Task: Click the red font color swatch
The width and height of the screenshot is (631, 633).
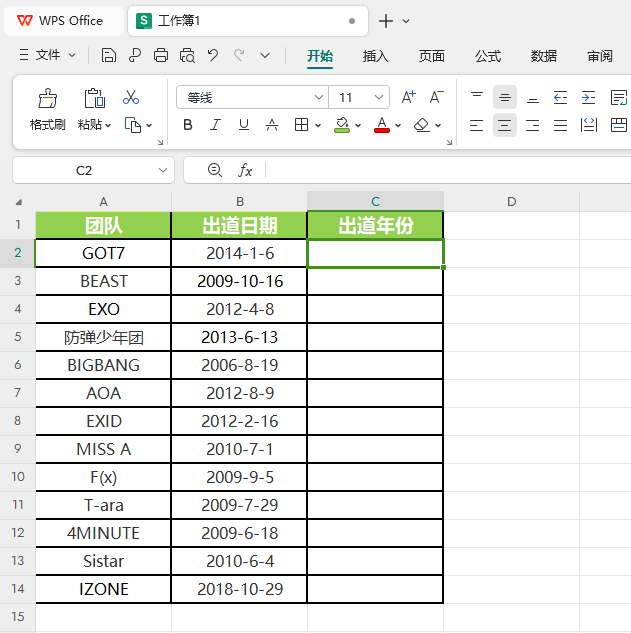Action: [x=382, y=125]
